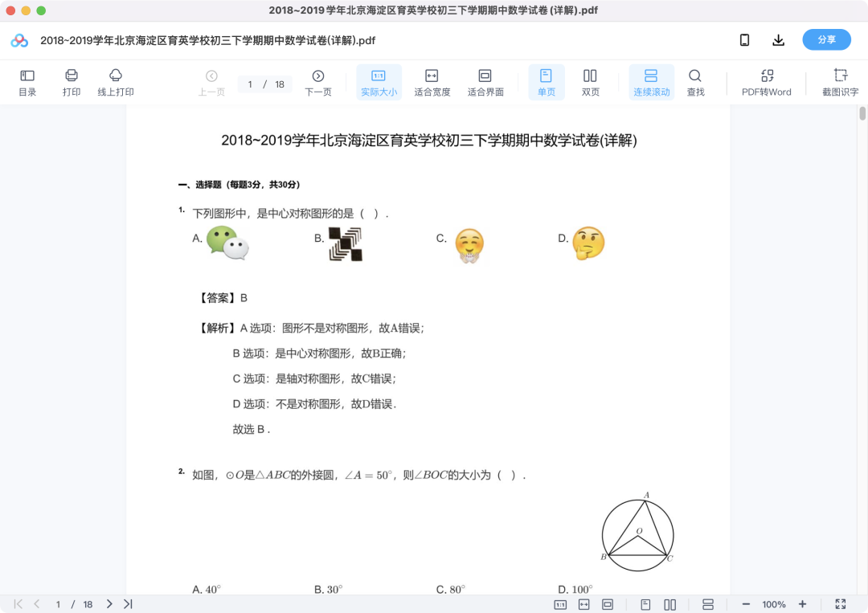
Task: Go to next page in bottom bar
Action: [109, 604]
